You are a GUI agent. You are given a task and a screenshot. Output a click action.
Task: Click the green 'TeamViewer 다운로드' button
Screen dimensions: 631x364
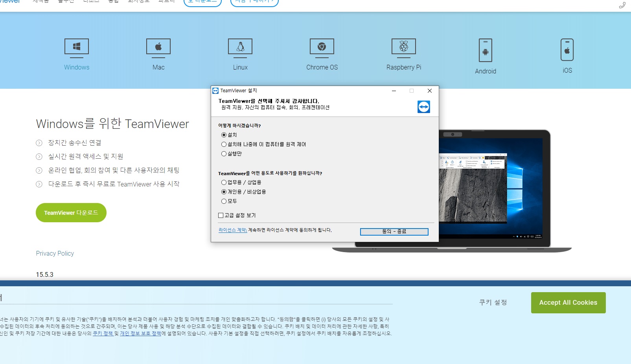[x=71, y=212]
